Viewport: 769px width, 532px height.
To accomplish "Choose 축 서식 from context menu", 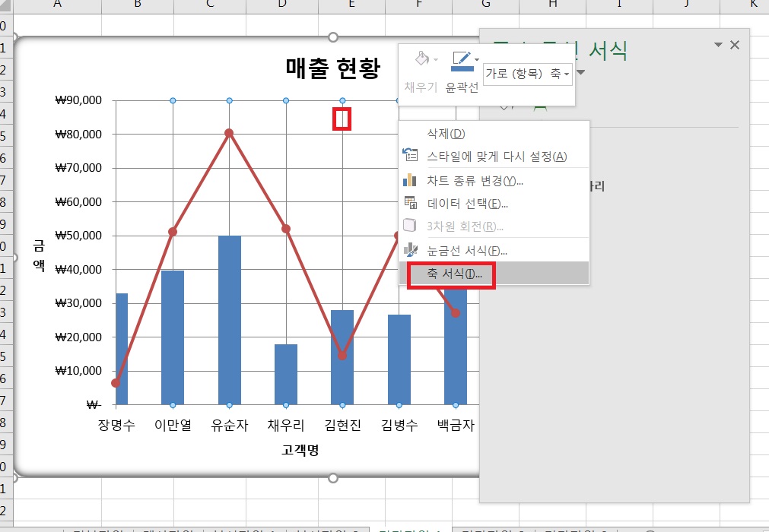I will point(450,274).
